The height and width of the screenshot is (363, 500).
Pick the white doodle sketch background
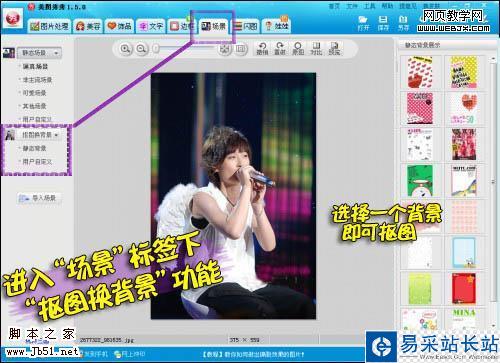pos(420,145)
